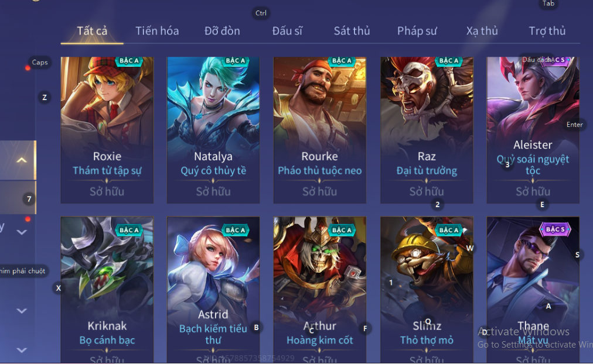
Task: Open the Arthur Hoàng kim cốt card
Action: (x=319, y=290)
